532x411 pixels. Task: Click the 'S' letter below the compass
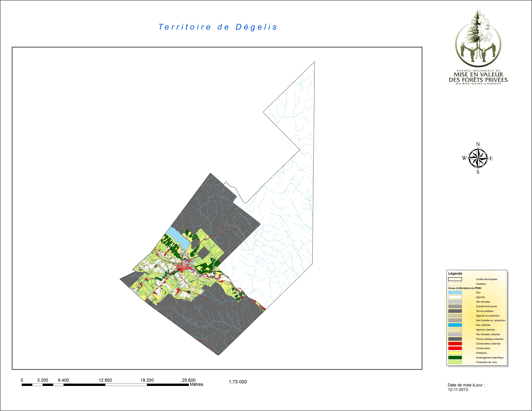tap(478, 172)
